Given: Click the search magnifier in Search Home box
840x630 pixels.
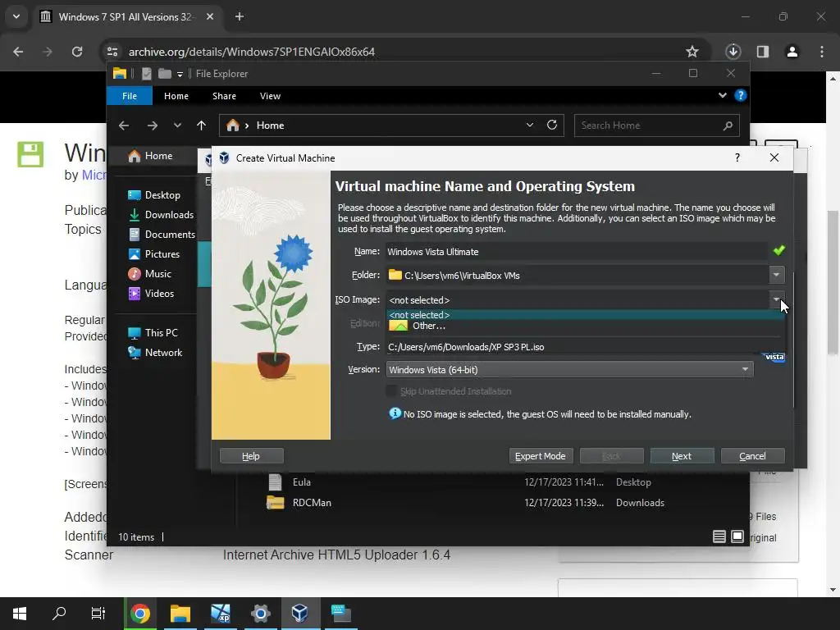Looking at the screenshot, I should point(727,126).
